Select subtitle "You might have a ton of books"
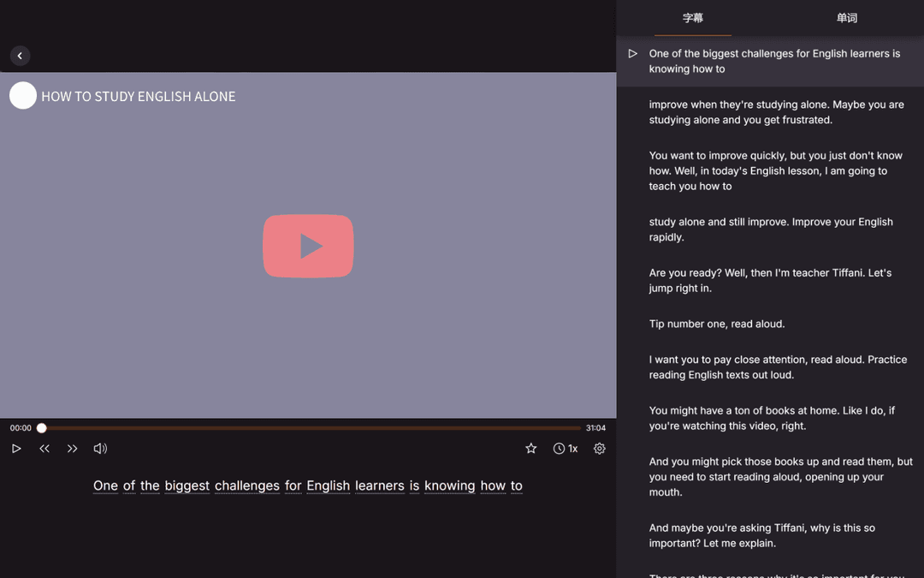The image size is (924, 578). [x=772, y=418]
